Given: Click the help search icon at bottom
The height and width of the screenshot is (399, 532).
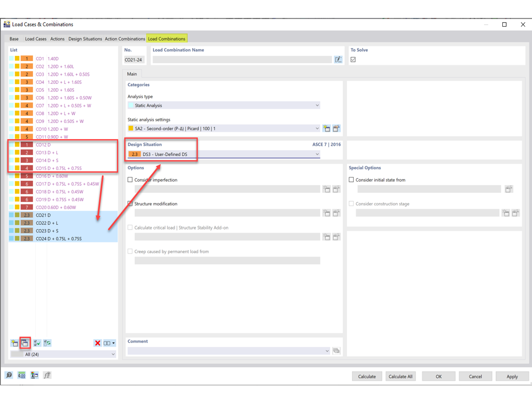Looking at the screenshot, I should 9,376.
